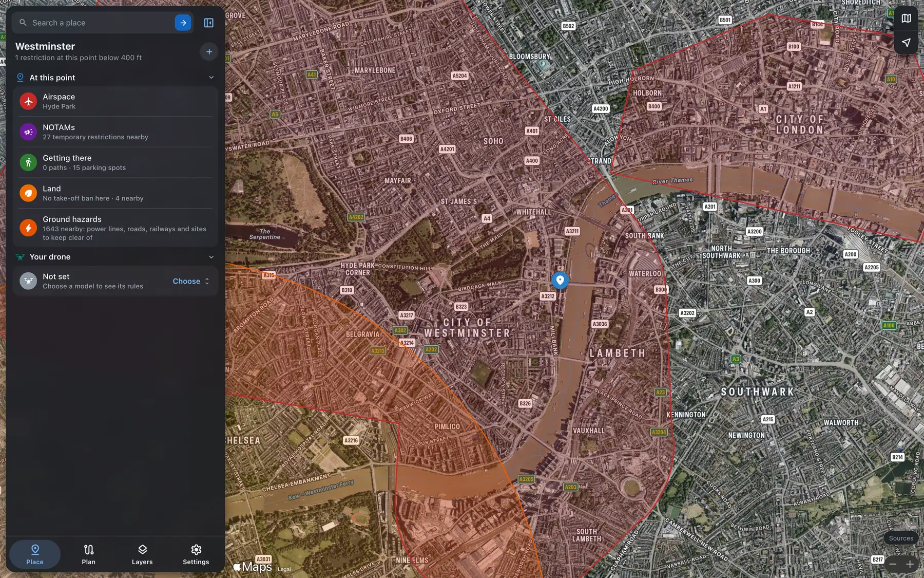Click the Westminster heading
This screenshot has width=924, height=578.
pyautogui.click(x=45, y=46)
